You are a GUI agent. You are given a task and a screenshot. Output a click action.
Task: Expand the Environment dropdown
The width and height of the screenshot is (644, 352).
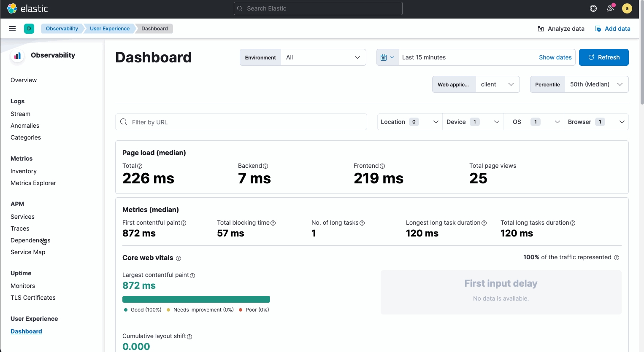[x=323, y=57]
